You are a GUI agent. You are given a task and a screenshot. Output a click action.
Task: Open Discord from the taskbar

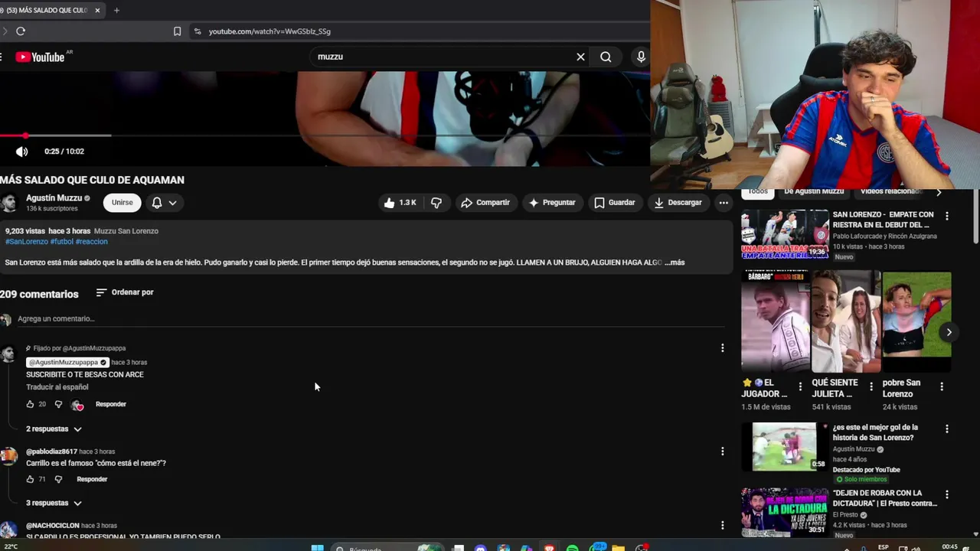(x=480, y=548)
